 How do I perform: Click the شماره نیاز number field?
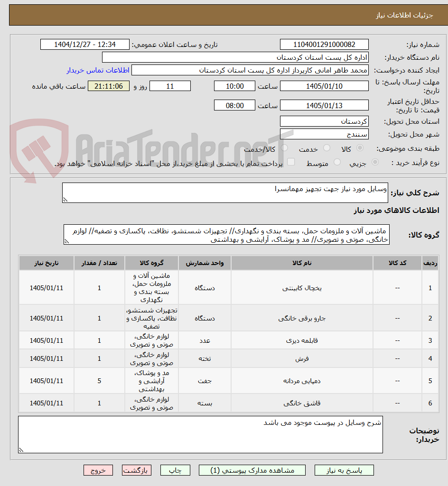(324, 44)
